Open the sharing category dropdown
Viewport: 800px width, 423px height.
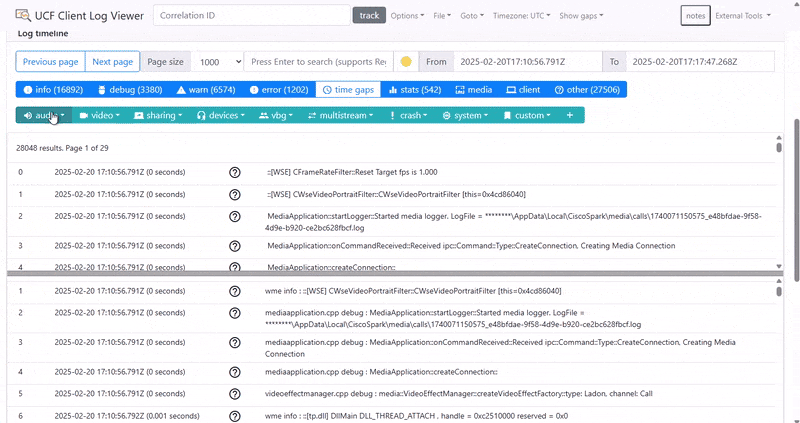click(158, 115)
